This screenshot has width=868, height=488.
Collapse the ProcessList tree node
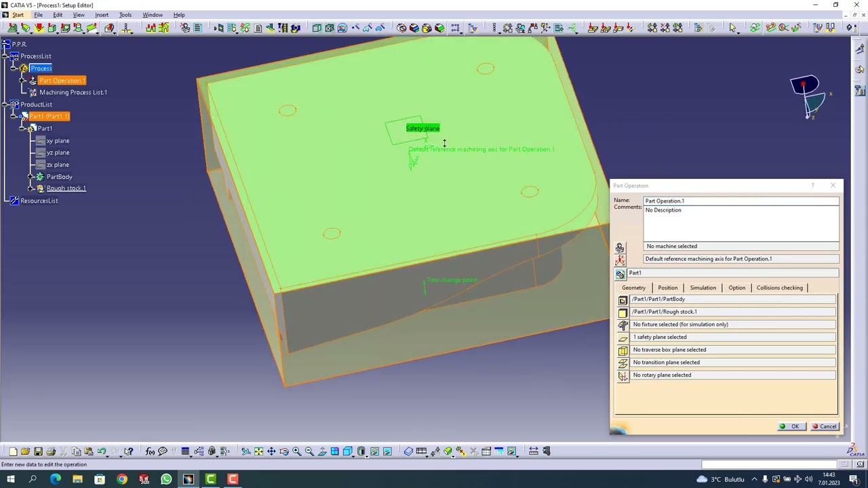click(x=5, y=56)
